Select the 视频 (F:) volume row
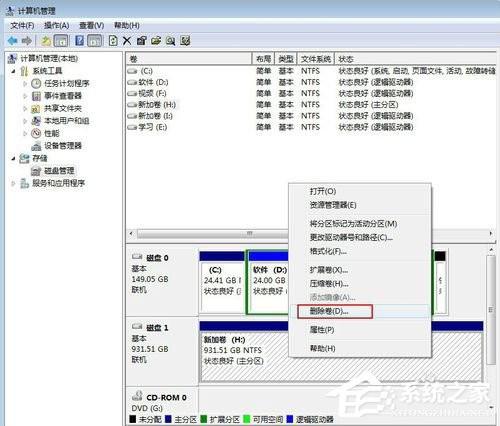The image size is (500, 426). pos(311,93)
